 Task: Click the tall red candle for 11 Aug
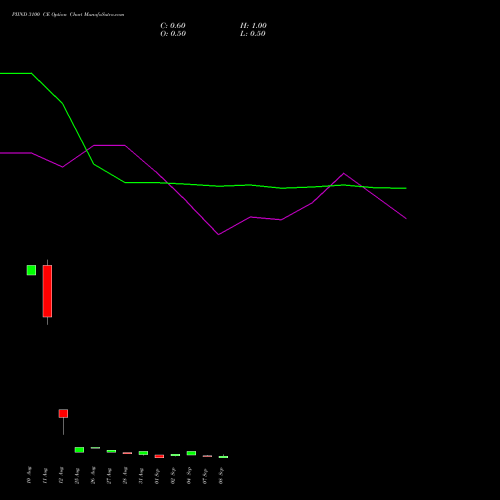click(x=47, y=291)
